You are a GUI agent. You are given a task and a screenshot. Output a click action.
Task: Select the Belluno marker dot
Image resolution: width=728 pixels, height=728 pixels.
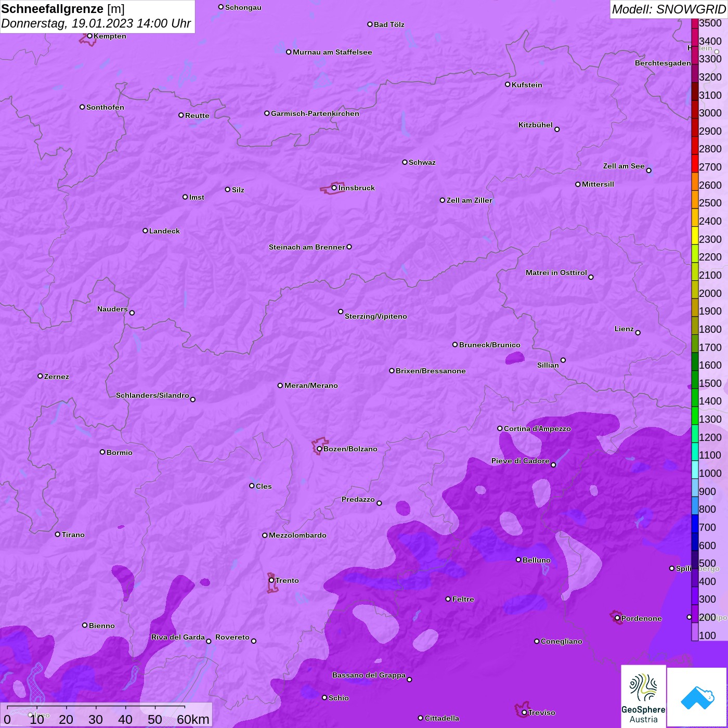(518, 560)
